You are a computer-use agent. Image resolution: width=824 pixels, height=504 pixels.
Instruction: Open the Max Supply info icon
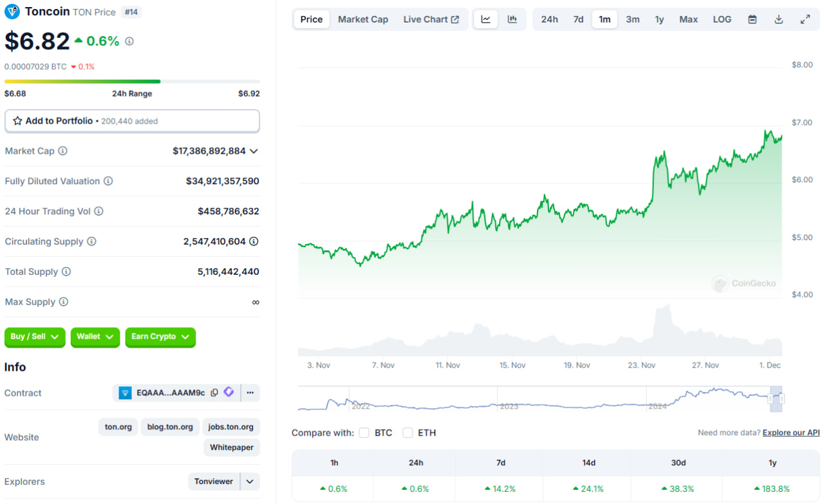(63, 302)
